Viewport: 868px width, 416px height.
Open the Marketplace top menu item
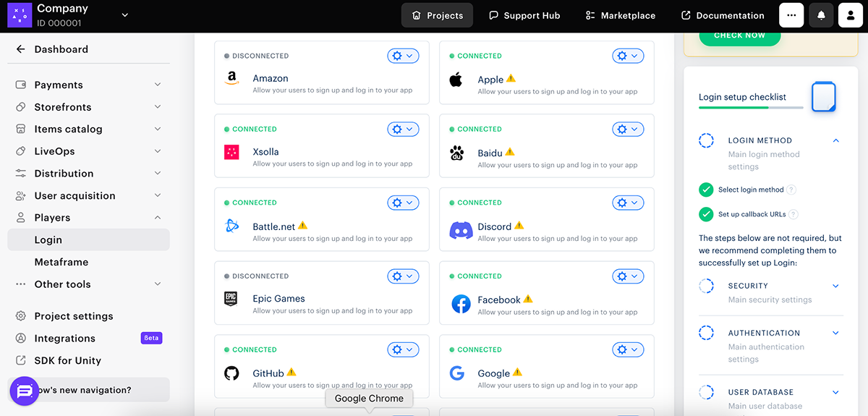[x=620, y=15]
